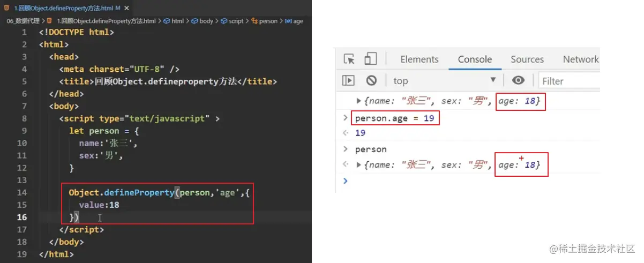This screenshot has width=644, height=263.
Task: Open the Elements tab in DevTools
Action: pos(420,59)
